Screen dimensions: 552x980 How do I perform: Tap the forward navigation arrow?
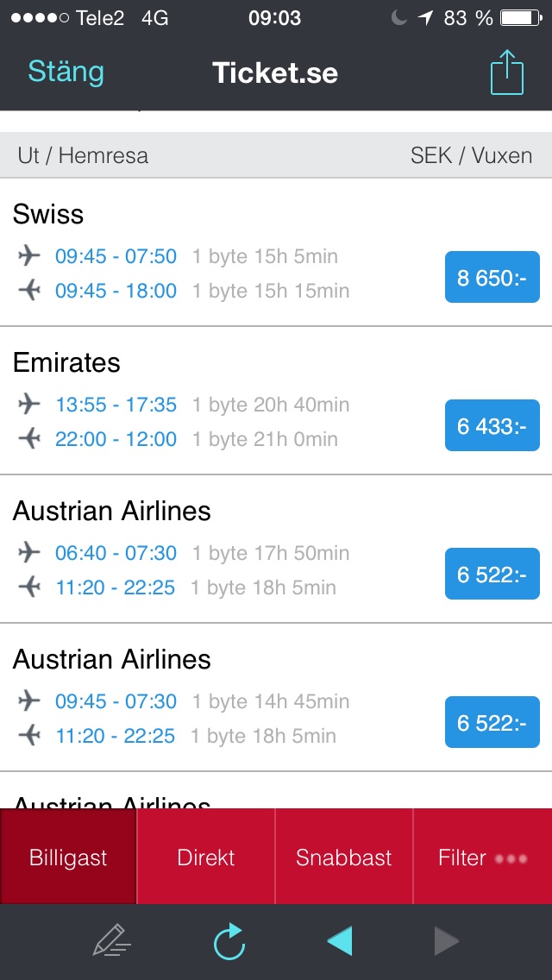[446, 941]
